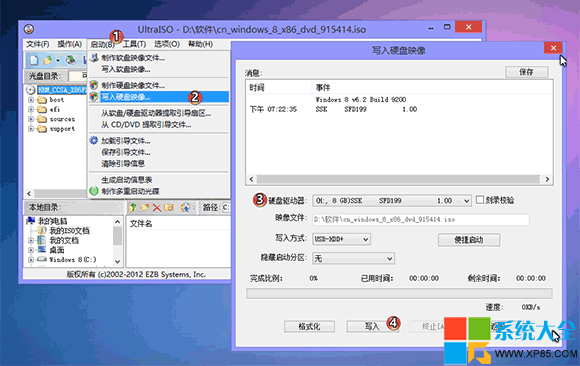Click the message list horizontal scrollbar
This screenshot has width=580, height=366.
[x=399, y=179]
